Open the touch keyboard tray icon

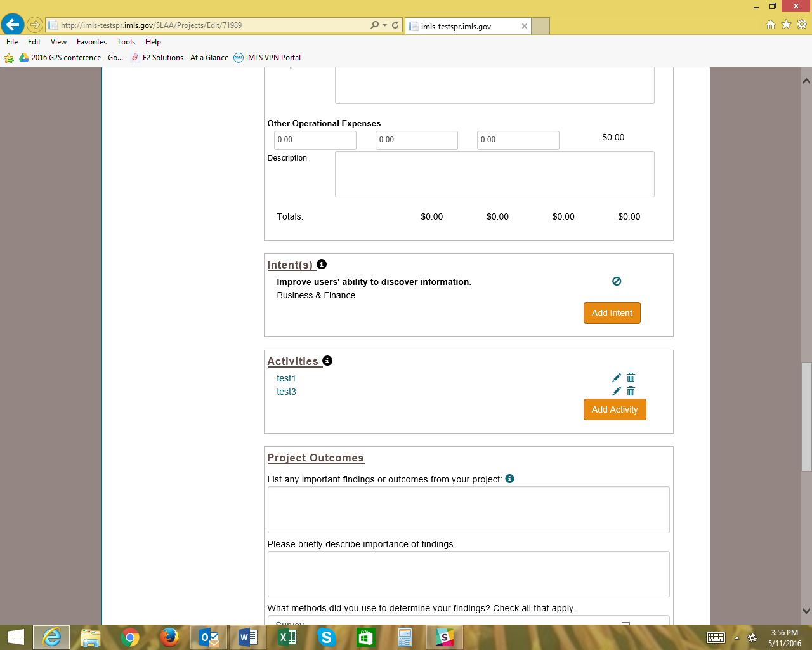tap(716, 638)
